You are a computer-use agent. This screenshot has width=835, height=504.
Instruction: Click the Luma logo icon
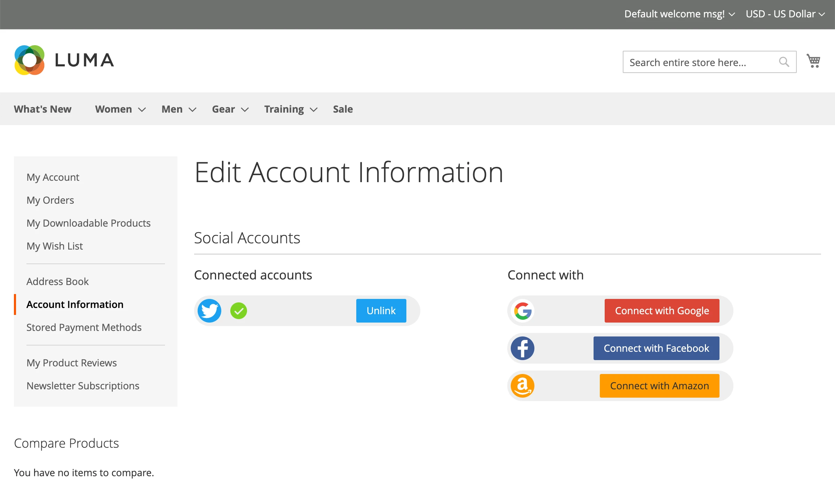[30, 60]
